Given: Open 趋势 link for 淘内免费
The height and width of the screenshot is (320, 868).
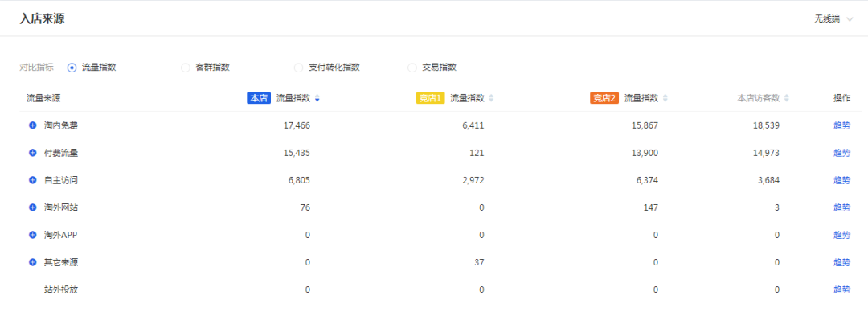Looking at the screenshot, I should 841,125.
